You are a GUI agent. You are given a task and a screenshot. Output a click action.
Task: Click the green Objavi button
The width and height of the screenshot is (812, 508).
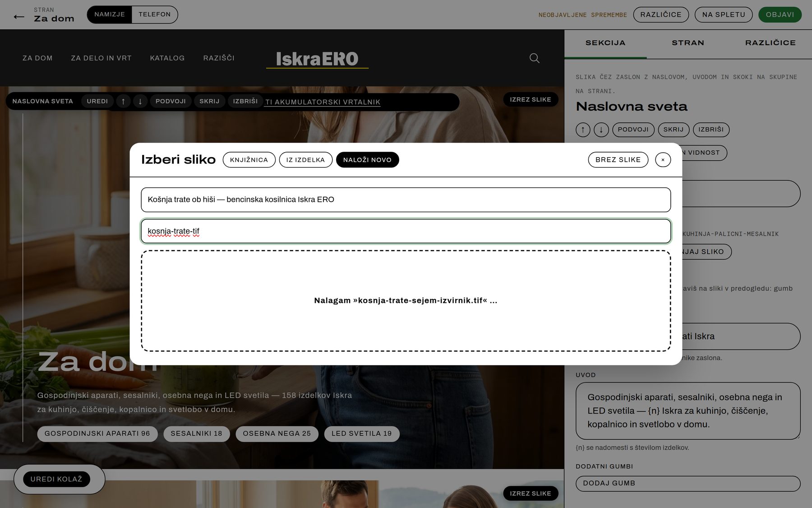point(780,14)
